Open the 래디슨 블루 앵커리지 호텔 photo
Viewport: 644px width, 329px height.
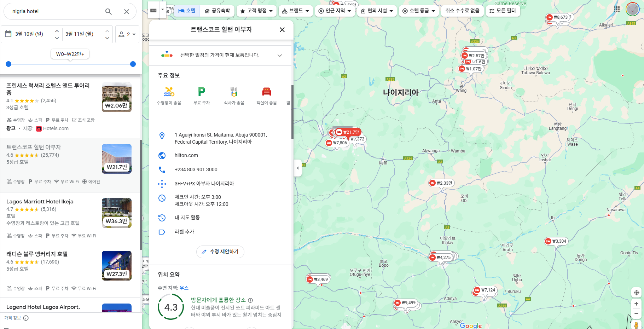[x=117, y=266]
